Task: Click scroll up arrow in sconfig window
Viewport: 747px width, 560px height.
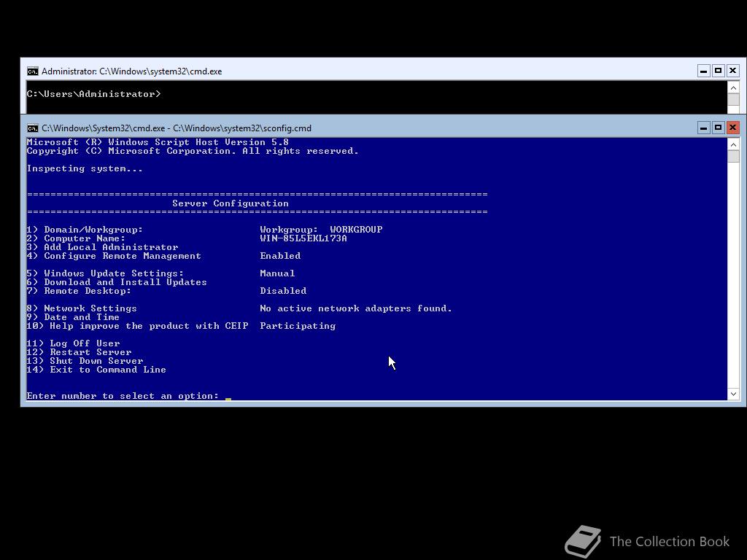Action: coord(733,144)
